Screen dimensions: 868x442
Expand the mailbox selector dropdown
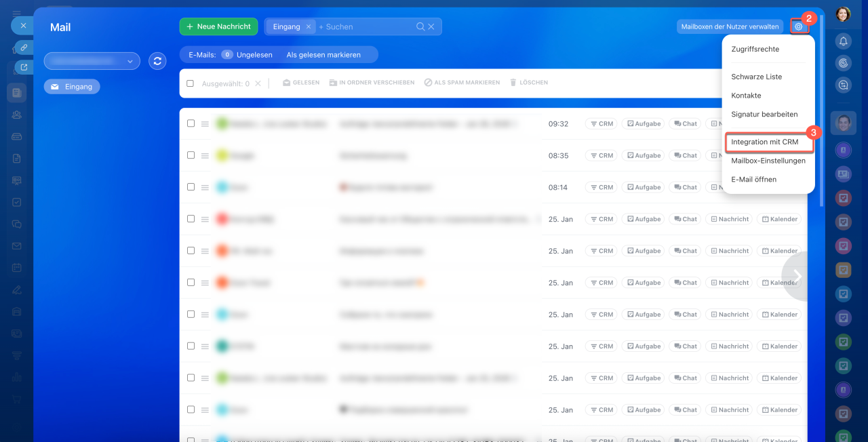pyautogui.click(x=92, y=61)
